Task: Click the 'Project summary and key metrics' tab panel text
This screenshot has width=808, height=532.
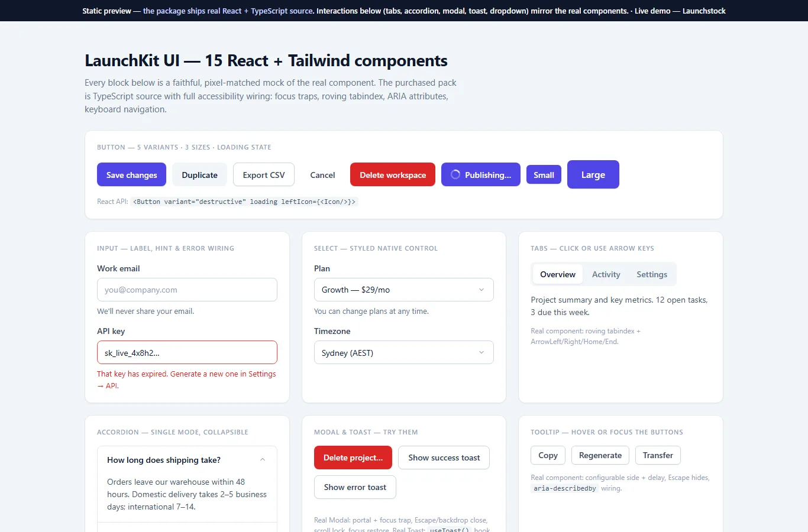Action: 619,306
